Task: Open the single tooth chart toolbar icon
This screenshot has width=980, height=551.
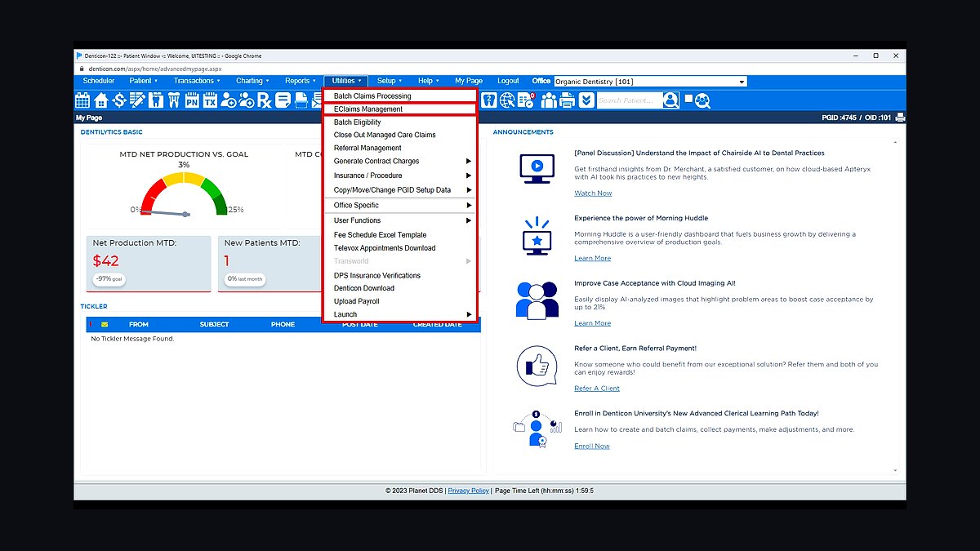Action: click(x=155, y=100)
